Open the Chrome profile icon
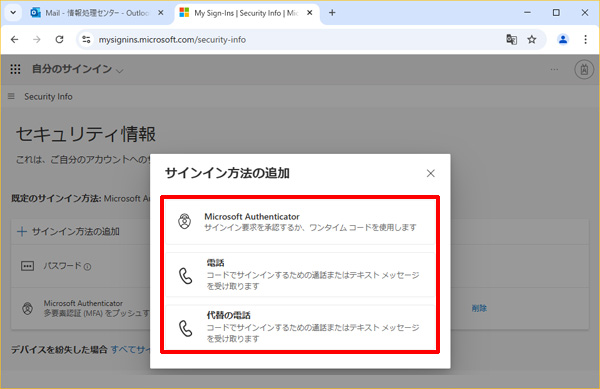Viewport: 600px width, 389px height. [562, 39]
